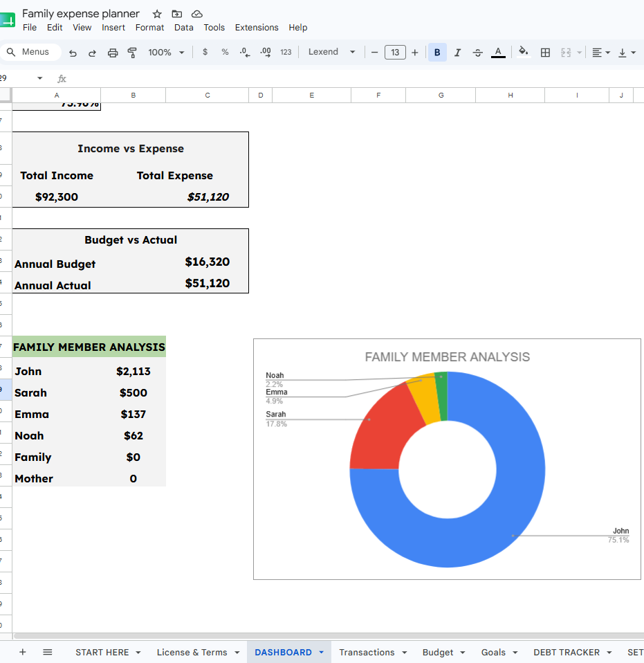The image size is (644, 663).
Task: Decrease font size with the minus button
Action: (374, 53)
